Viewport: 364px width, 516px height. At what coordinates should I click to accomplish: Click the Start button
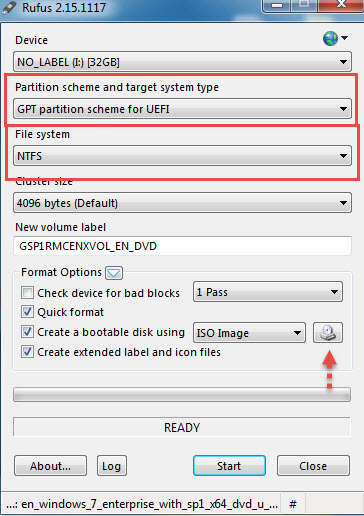point(229,466)
